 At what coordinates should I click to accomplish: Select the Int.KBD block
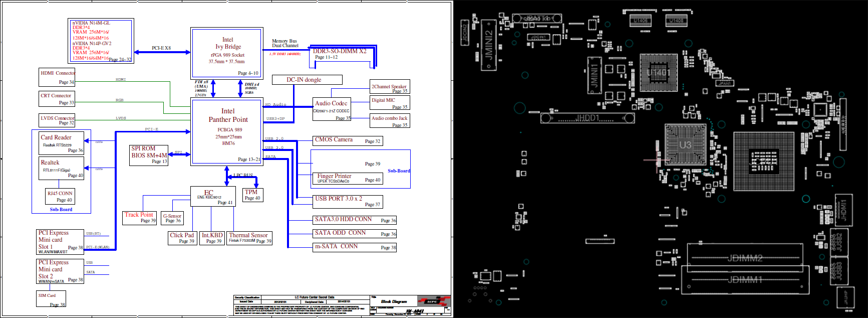pos(212,238)
